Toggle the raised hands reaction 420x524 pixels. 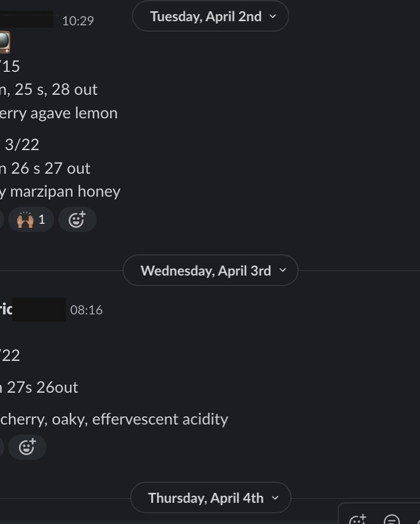(31, 219)
